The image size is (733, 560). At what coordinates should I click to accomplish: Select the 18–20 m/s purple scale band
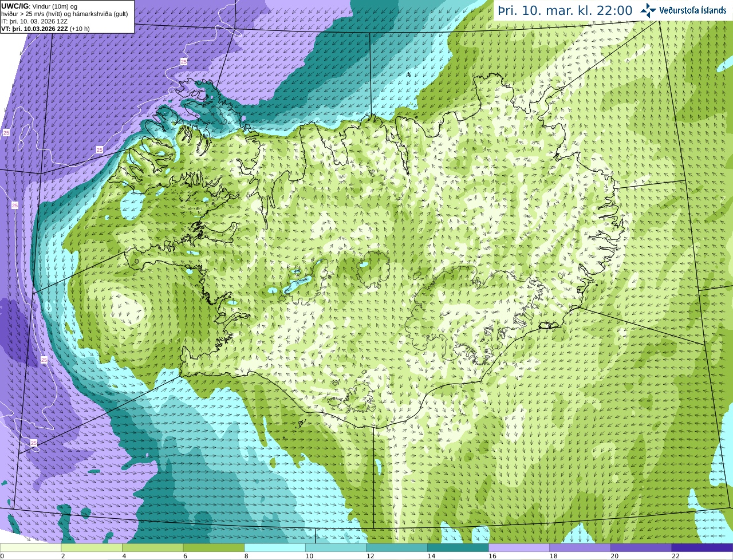pos(580,548)
